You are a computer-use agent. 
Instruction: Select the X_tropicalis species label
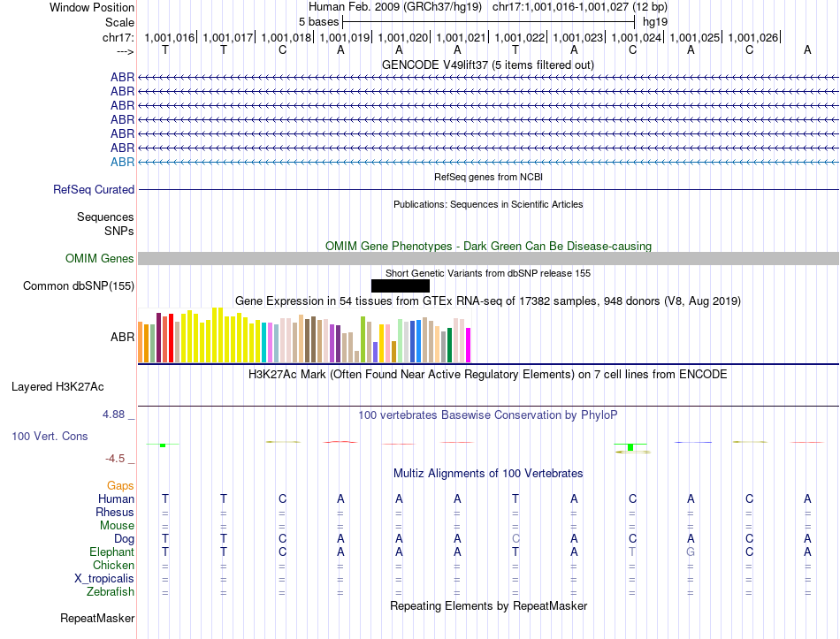(104, 579)
